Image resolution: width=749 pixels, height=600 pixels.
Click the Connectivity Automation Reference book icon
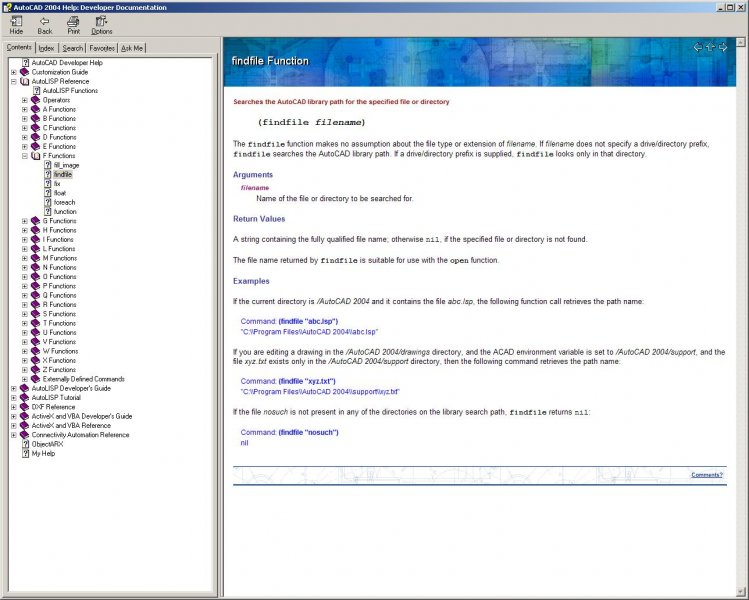[24, 435]
